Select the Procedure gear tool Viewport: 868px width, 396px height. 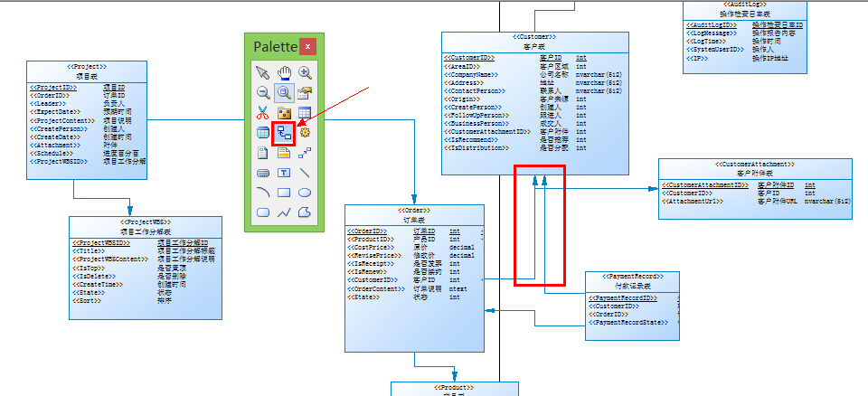click(305, 133)
